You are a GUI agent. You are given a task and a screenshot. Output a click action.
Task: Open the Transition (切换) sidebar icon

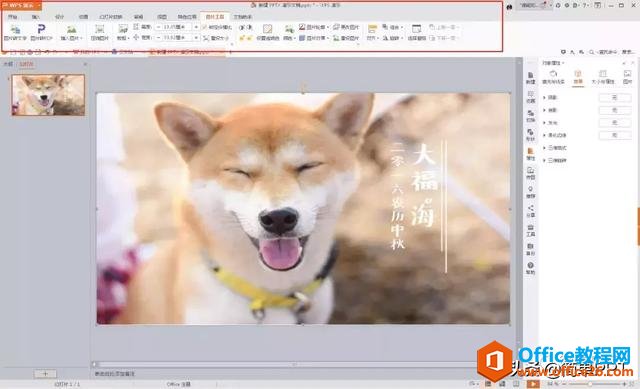530,116
